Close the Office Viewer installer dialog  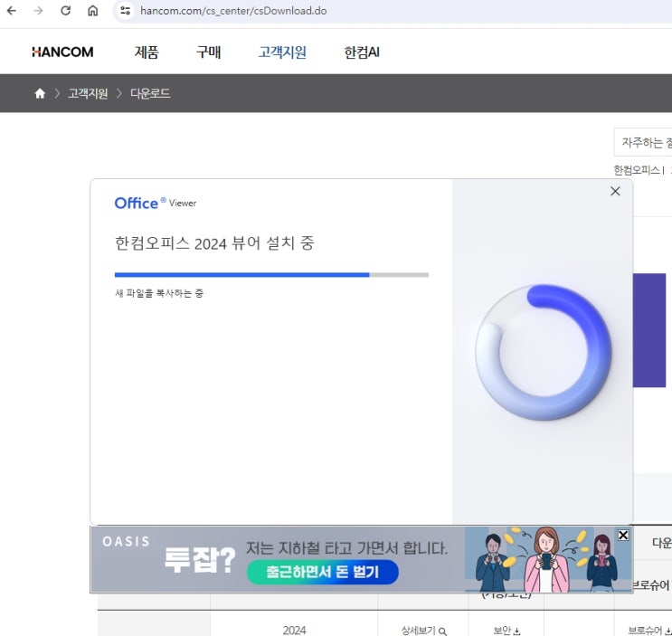pos(615,191)
